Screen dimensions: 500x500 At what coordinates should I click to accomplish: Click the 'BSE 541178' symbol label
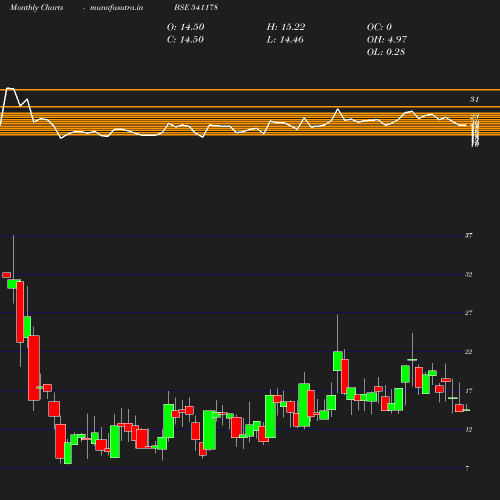pyautogui.click(x=196, y=7)
